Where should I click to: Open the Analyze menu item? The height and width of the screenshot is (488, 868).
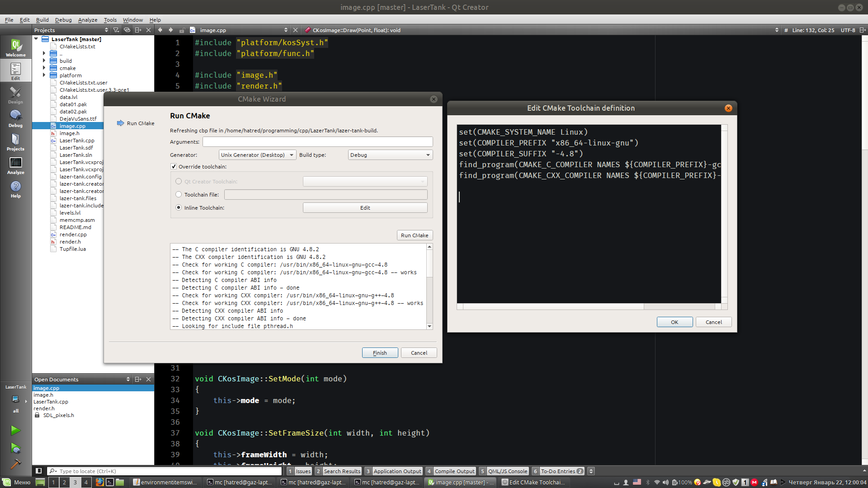pos(88,20)
